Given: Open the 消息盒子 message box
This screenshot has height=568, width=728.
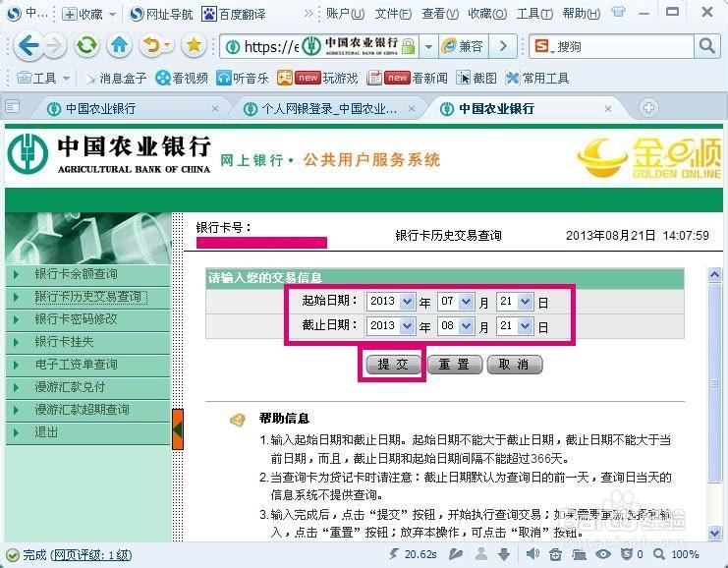Looking at the screenshot, I should pos(115,78).
